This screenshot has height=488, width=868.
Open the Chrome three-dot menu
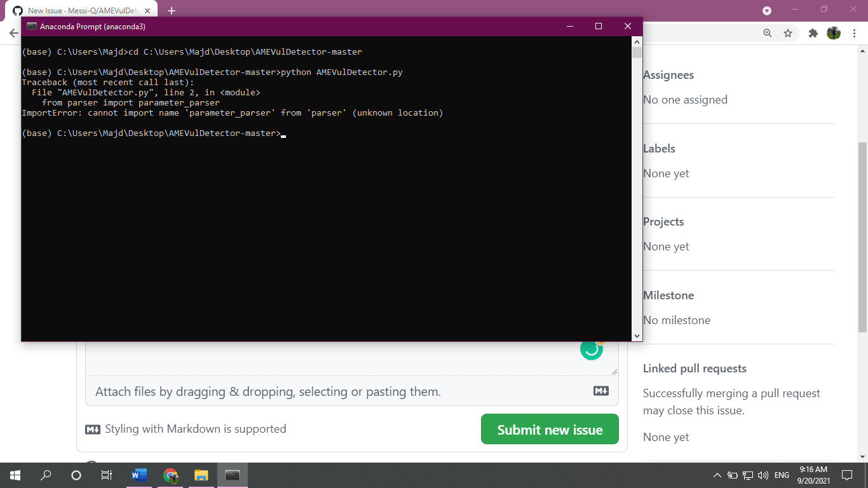click(x=855, y=33)
